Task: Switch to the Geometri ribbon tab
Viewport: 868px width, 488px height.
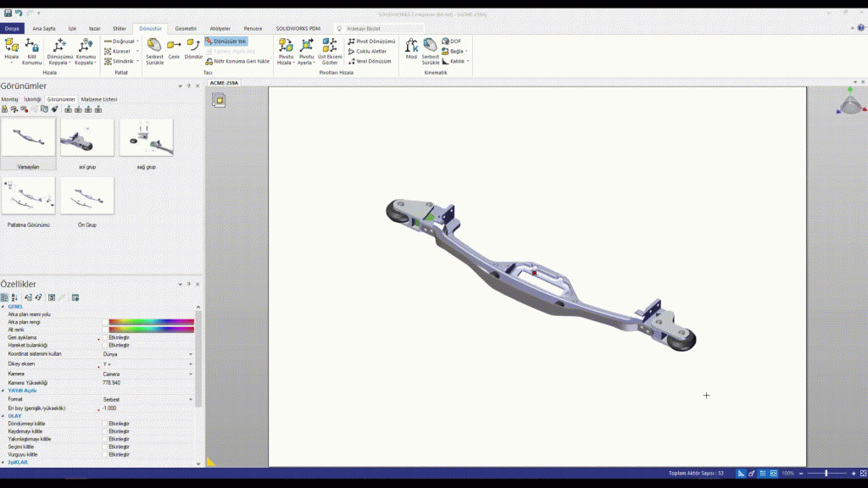Action: coord(186,28)
